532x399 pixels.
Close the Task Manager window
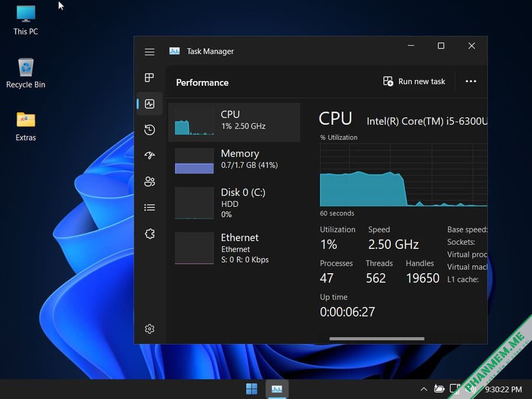point(472,46)
